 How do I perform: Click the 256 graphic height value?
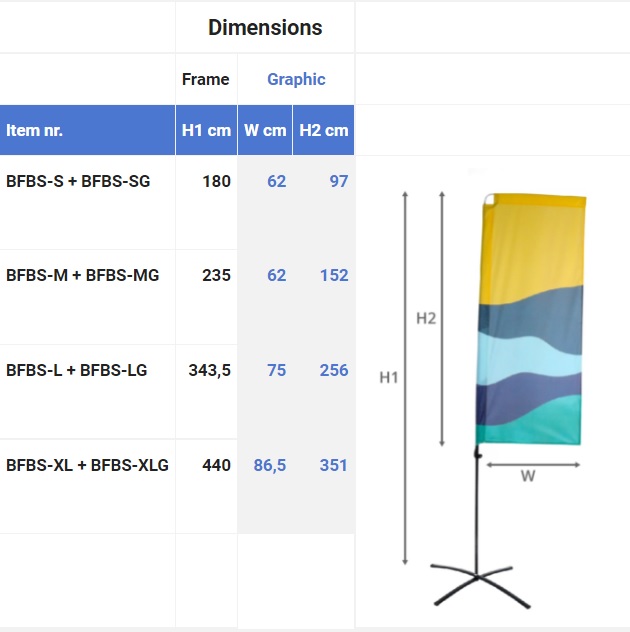click(334, 370)
